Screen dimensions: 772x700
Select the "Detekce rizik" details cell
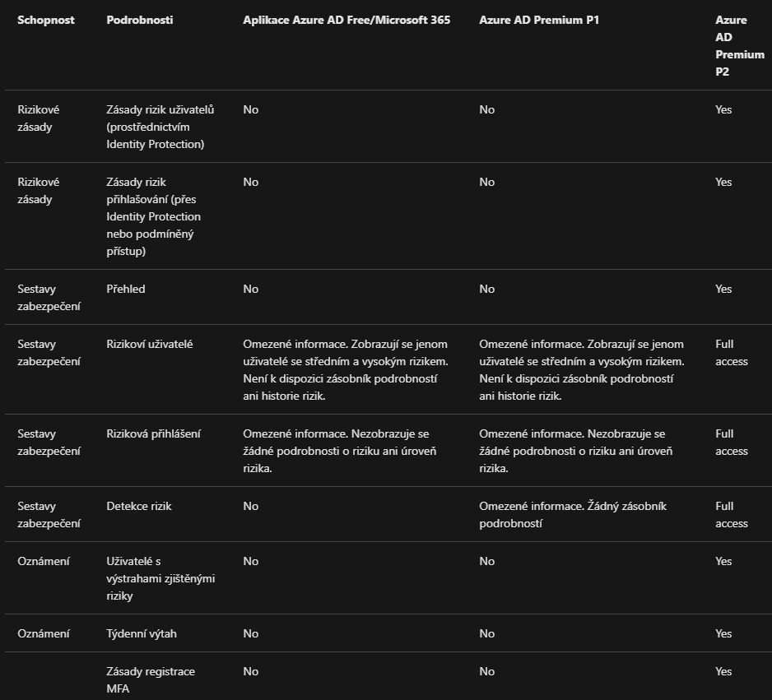(x=139, y=506)
